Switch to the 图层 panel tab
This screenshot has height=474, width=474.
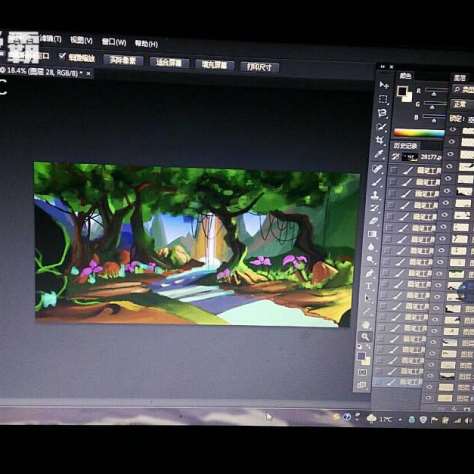[x=460, y=78]
